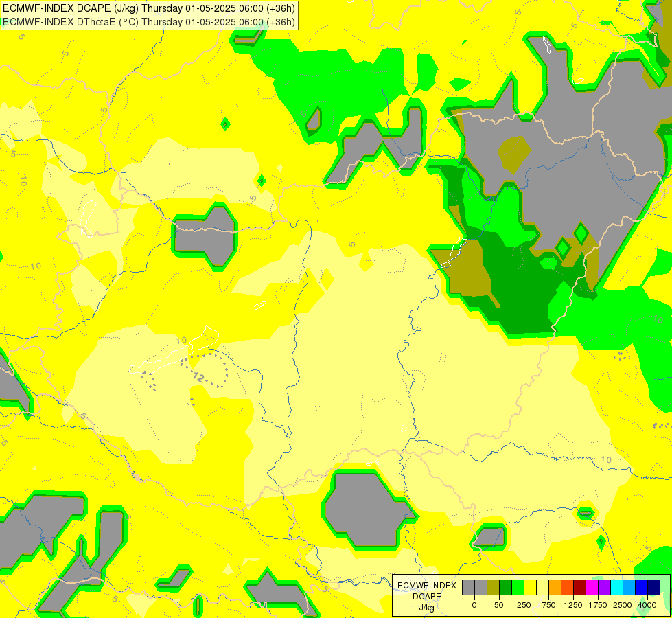Click the orange legend swatch

[555, 587]
